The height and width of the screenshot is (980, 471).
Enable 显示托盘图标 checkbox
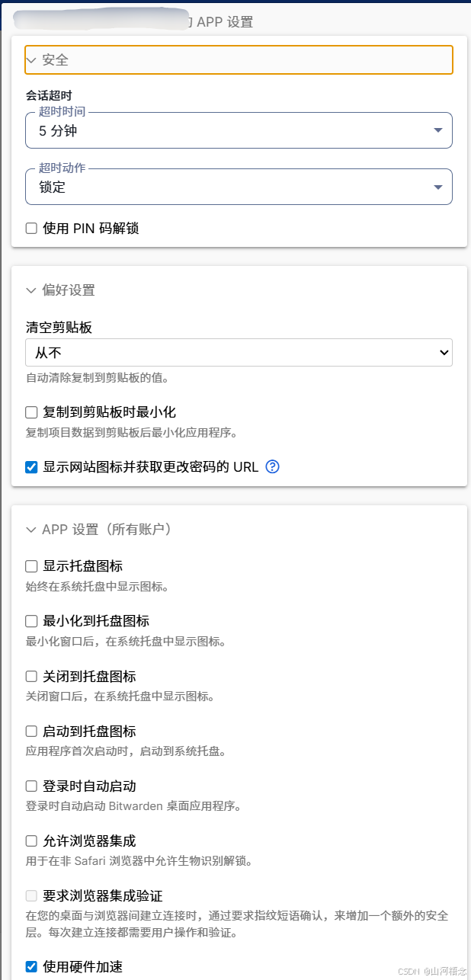point(31,566)
